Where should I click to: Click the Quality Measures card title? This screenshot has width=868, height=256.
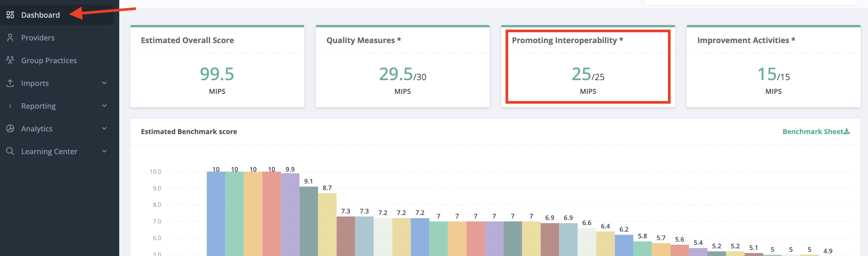click(364, 40)
